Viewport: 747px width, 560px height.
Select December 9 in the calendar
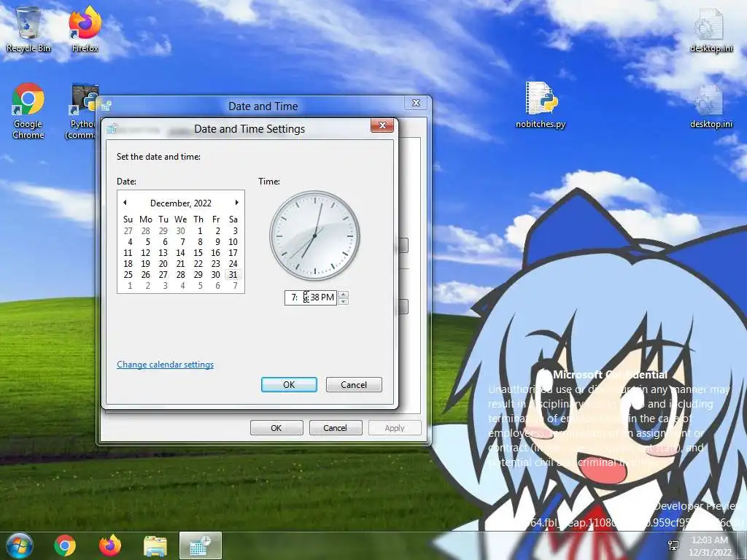click(x=217, y=242)
